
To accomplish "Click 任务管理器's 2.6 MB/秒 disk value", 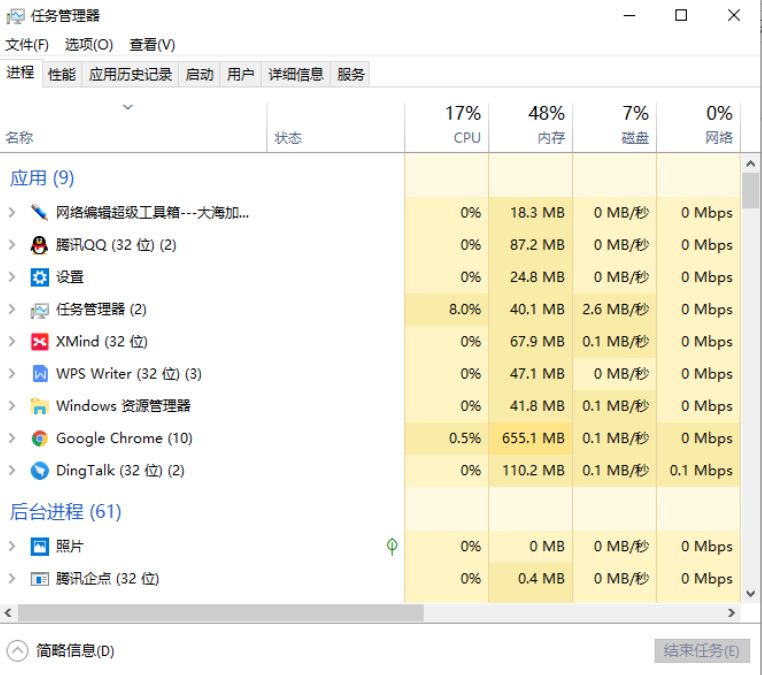I will pyautogui.click(x=615, y=310).
